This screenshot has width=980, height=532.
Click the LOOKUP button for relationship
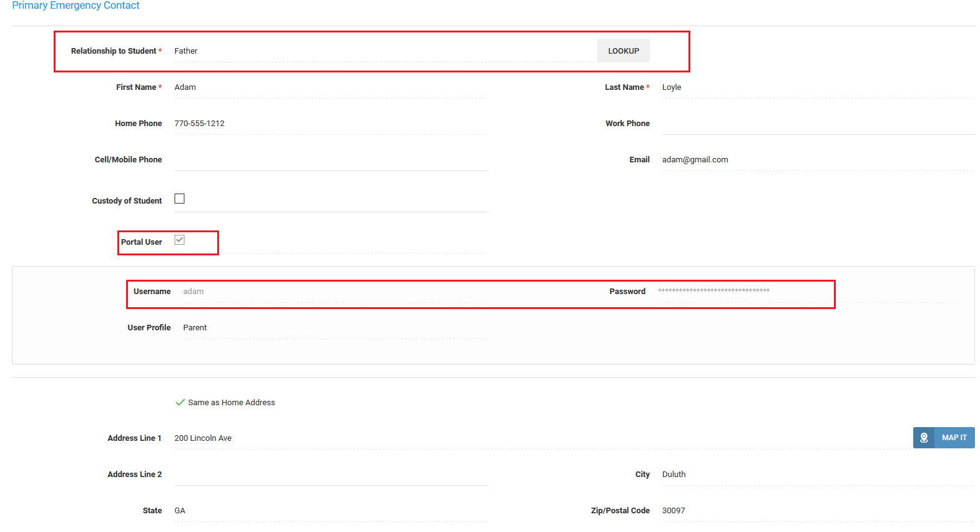pos(623,51)
